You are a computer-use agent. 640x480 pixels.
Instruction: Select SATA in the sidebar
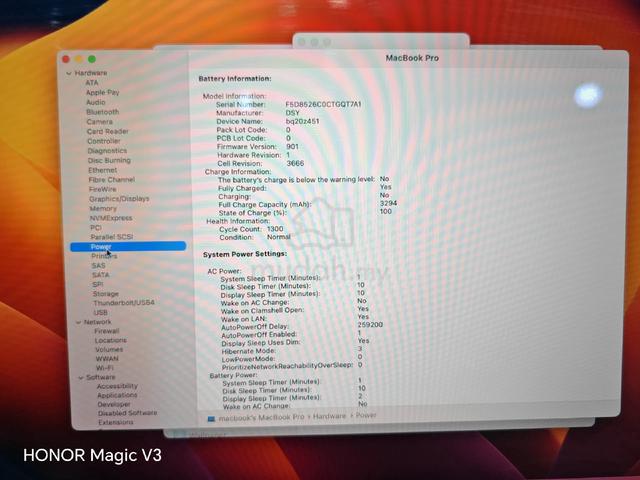[x=101, y=275]
